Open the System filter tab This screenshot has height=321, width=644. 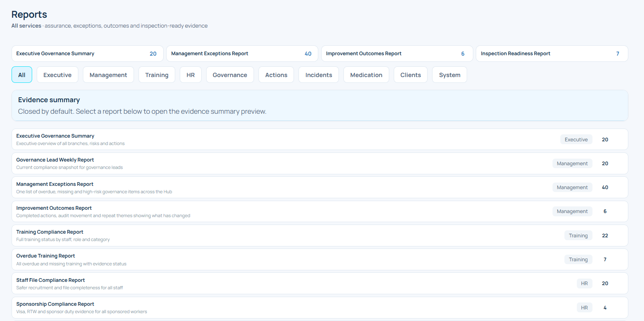coord(449,75)
